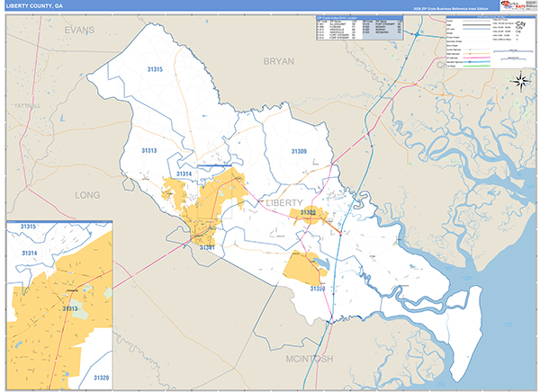The width and height of the screenshot is (540, 392).
Task: Click the LIBERTY county label
Action: coord(284,202)
